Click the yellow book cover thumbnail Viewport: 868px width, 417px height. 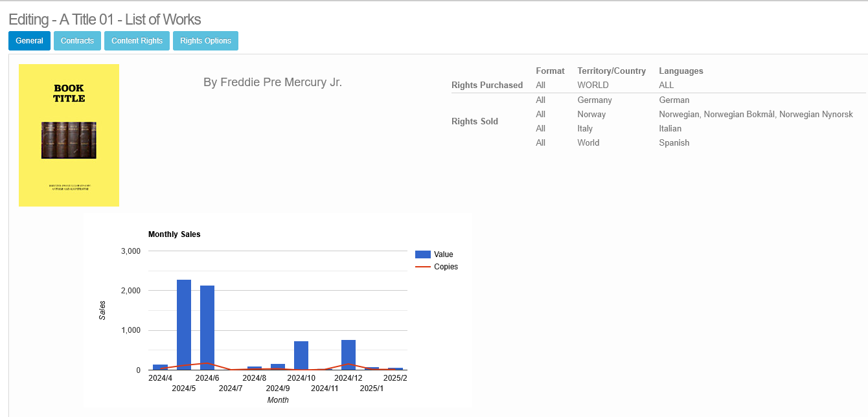[x=69, y=135]
